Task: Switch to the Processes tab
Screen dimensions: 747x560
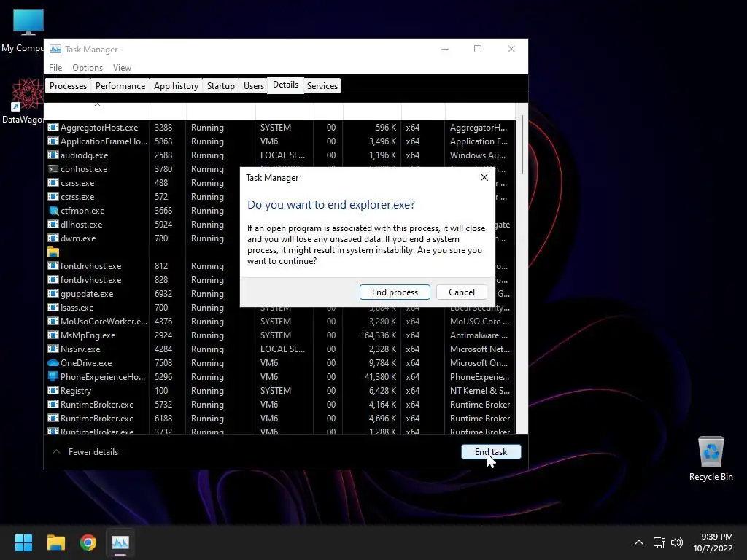Action: pos(68,86)
